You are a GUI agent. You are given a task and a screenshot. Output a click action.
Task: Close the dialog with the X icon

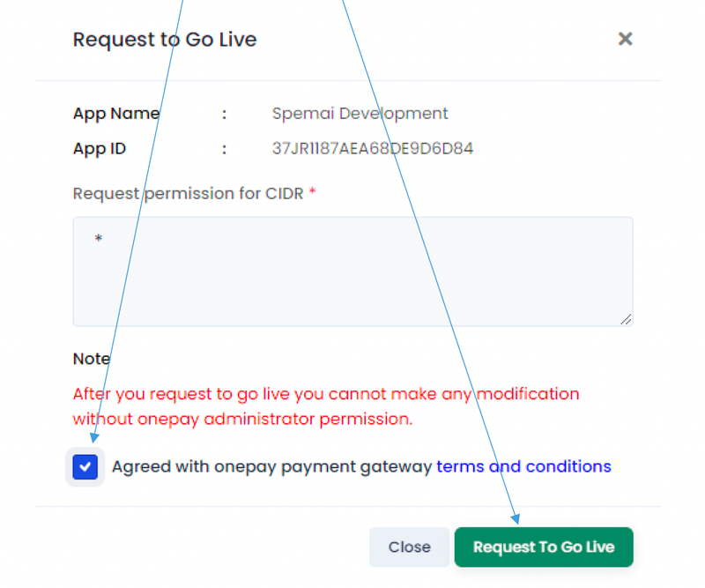(625, 39)
